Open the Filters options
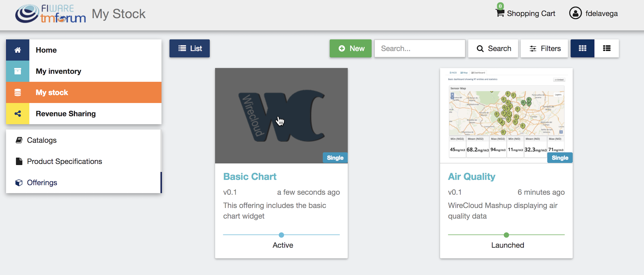Viewport: 644px width, 275px height. coord(544,48)
